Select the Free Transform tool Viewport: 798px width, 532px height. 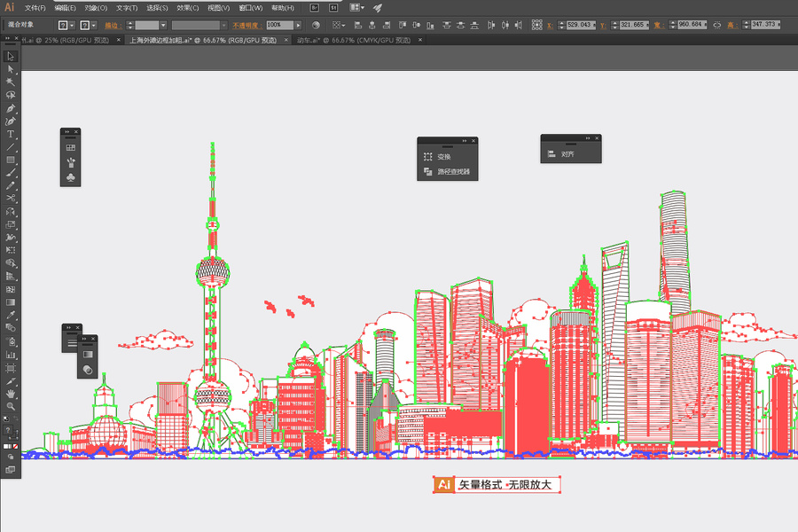tap(10, 250)
